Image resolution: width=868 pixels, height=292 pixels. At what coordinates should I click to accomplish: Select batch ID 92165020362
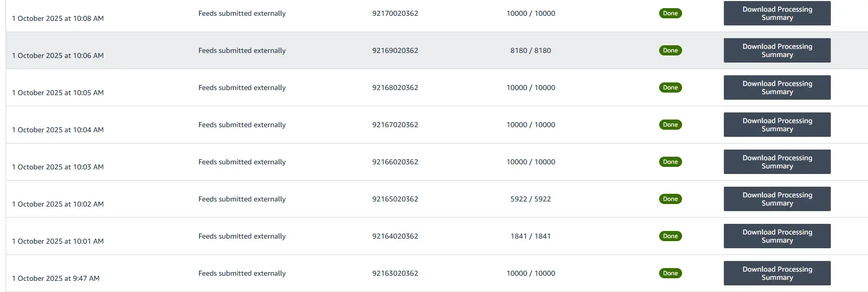395,199
